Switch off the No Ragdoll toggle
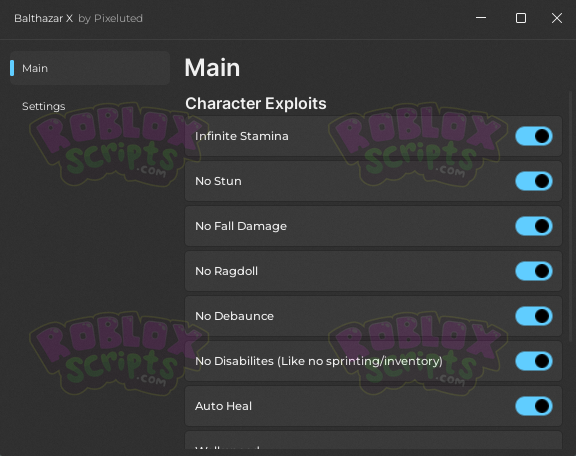 tap(534, 271)
